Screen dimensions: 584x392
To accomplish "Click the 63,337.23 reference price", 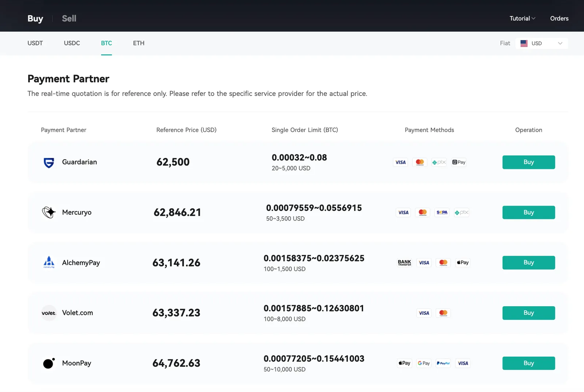I will (176, 313).
